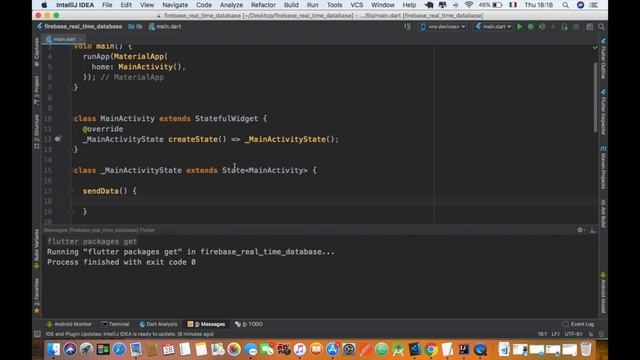Image resolution: width=640 pixels, height=360 pixels.
Task: Click the read-only lock icon in status bar
Action: coord(591,334)
